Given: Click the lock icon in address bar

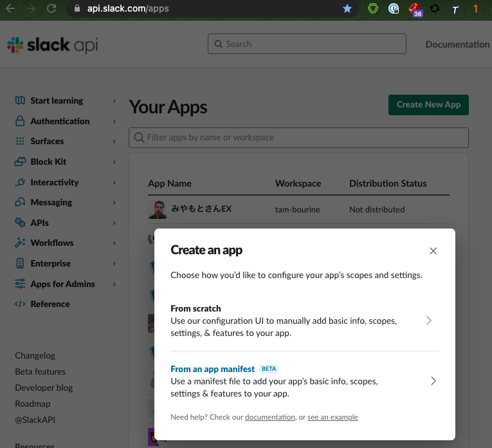Looking at the screenshot, I should [77, 8].
